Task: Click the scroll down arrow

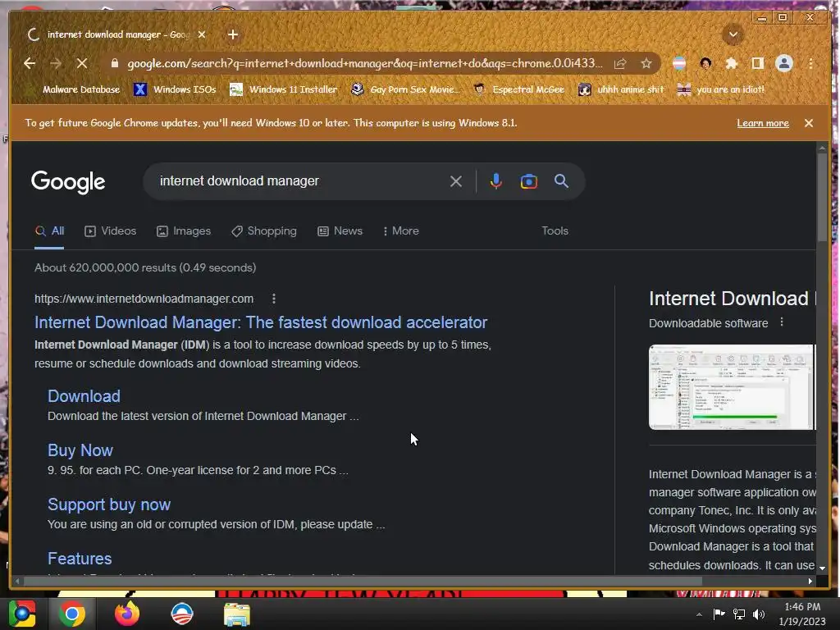Action: (x=822, y=568)
